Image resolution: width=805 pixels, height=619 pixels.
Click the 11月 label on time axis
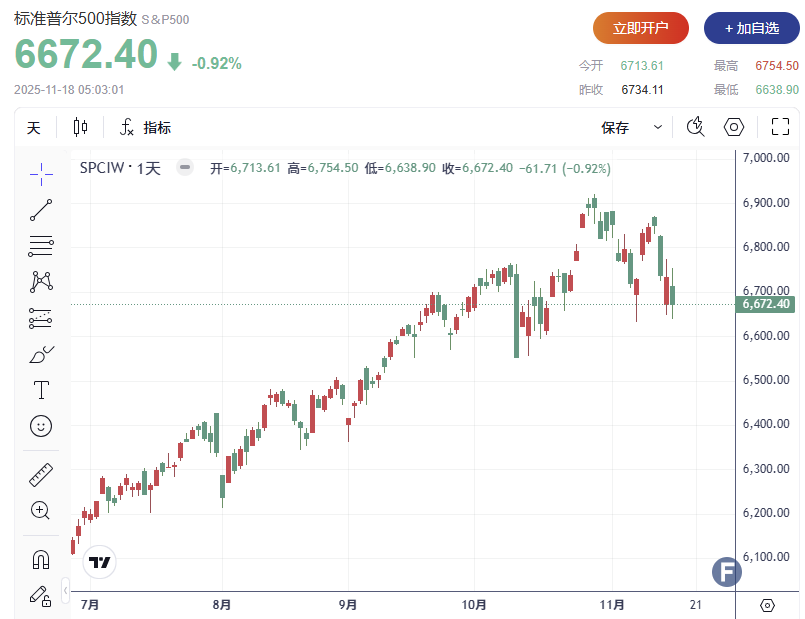[612, 605]
